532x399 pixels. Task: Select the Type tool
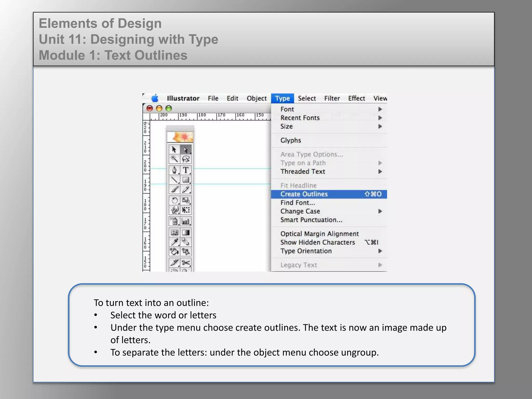point(186,170)
